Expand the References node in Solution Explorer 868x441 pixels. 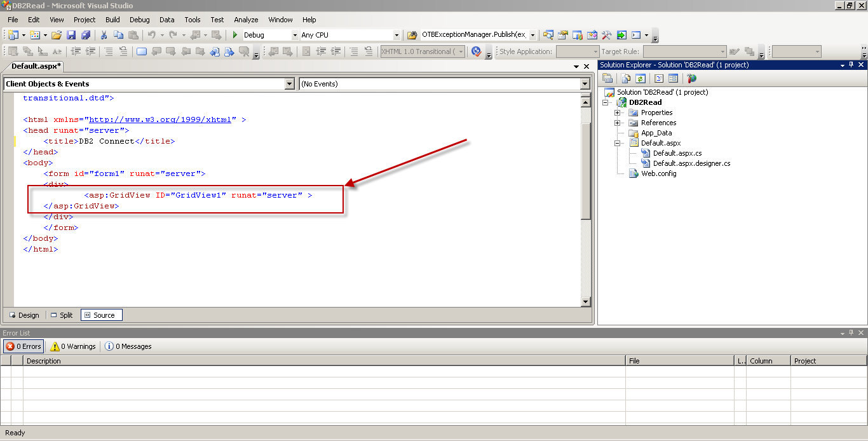click(x=617, y=123)
